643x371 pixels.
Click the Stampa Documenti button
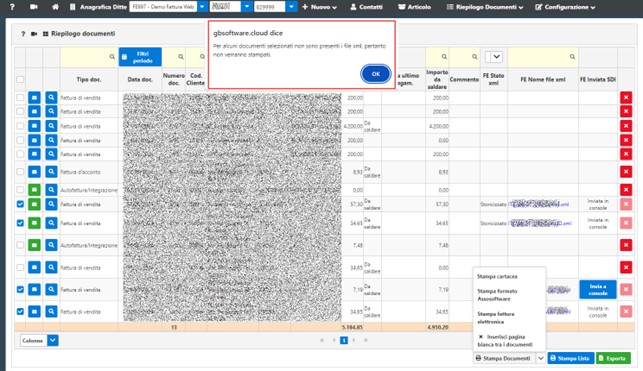504,358
